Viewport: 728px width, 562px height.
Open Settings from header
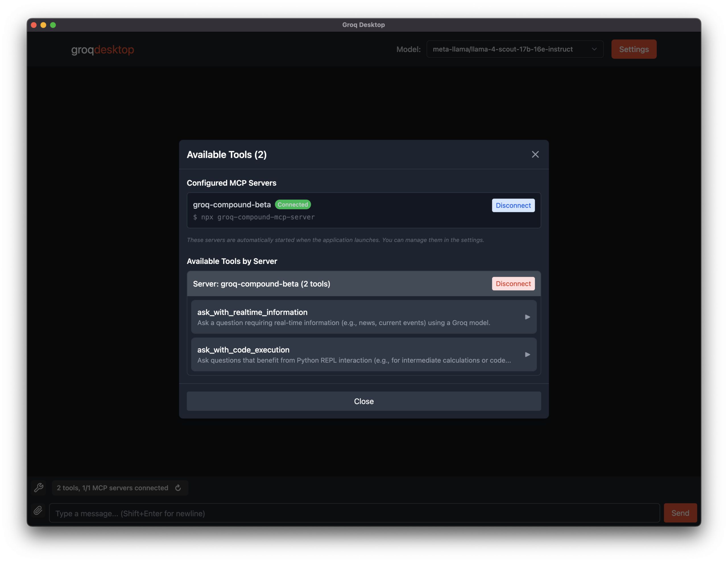click(x=634, y=49)
